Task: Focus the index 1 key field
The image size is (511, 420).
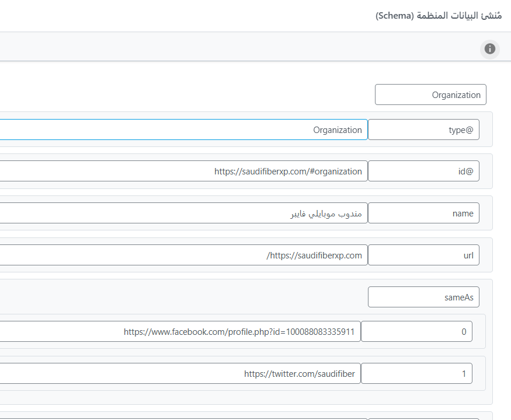Action: point(416,374)
